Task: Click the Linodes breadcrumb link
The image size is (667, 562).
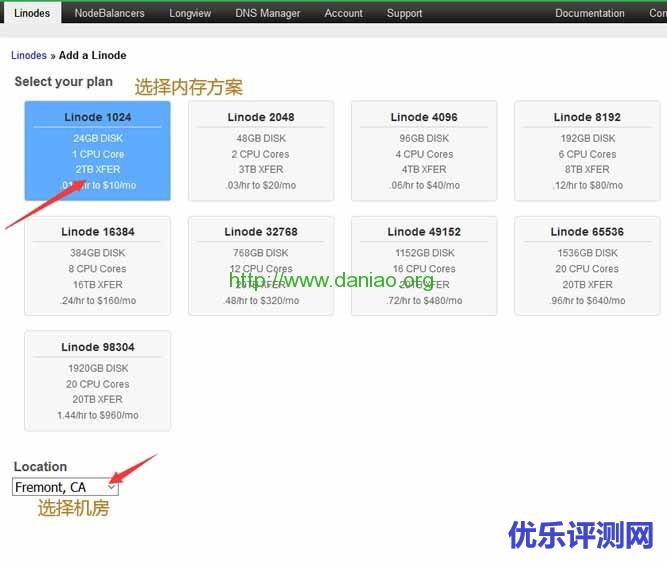Action: pyautogui.click(x=29, y=55)
